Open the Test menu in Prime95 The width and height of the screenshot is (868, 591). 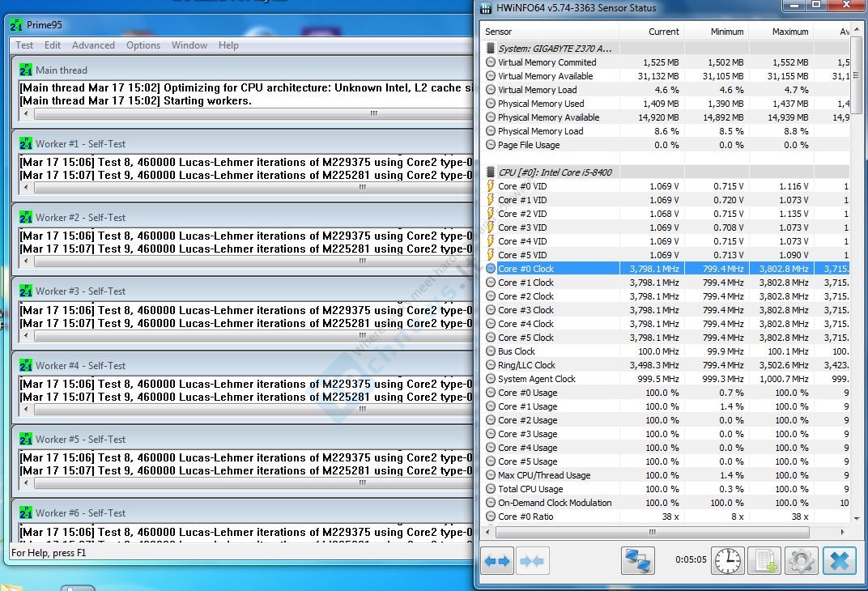pos(24,45)
